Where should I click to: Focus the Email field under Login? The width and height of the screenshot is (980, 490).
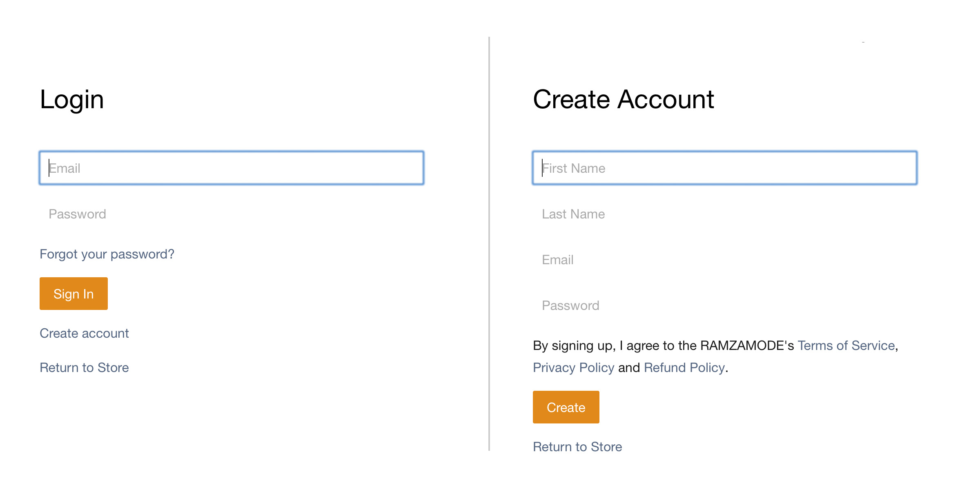point(232,168)
